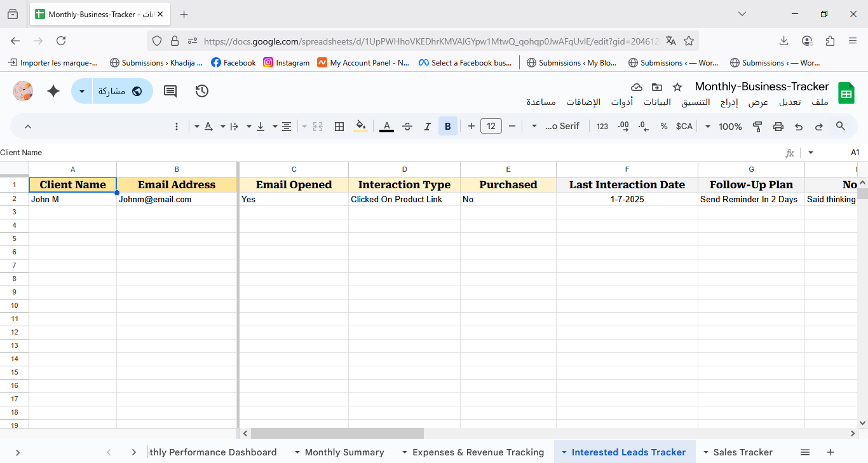Toggle italic formatting

click(428, 127)
